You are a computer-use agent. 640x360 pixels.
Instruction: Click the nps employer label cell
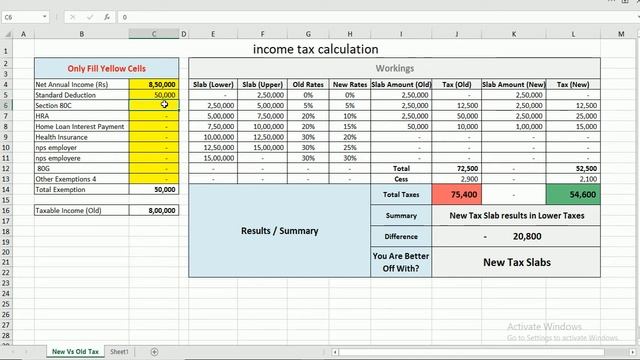pos(82,147)
